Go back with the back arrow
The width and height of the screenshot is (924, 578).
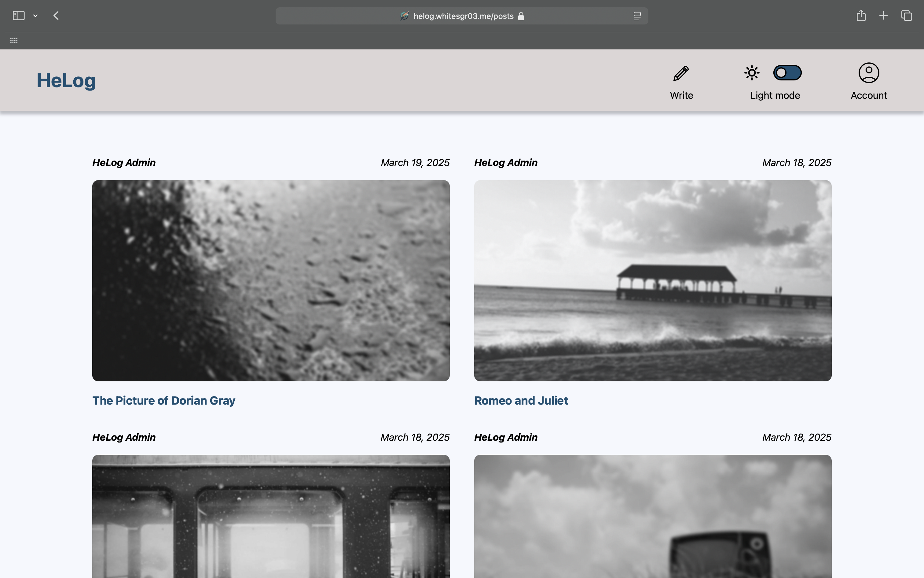click(x=56, y=16)
